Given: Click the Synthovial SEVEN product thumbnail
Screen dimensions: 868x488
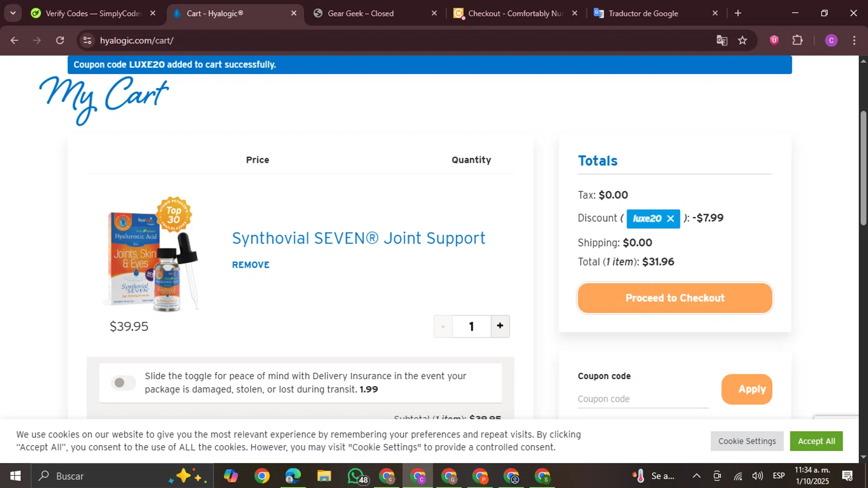Looking at the screenshot, I should (x=152, y=254).
